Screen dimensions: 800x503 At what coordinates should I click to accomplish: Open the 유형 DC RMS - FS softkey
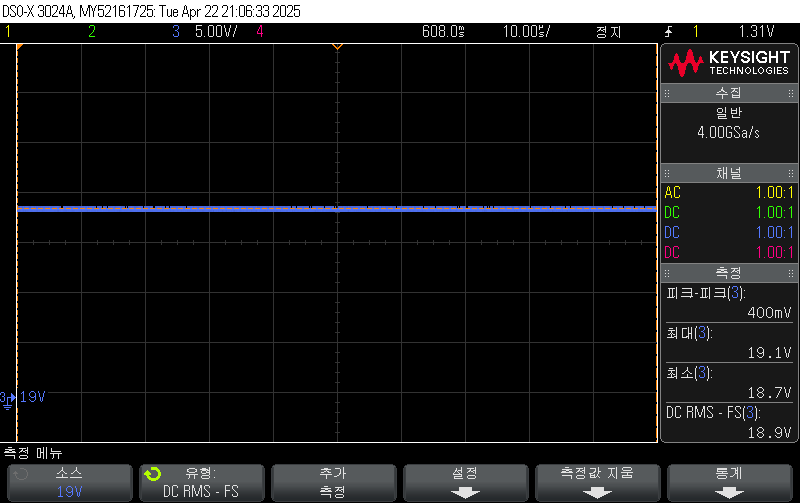[x=202, y=483]
